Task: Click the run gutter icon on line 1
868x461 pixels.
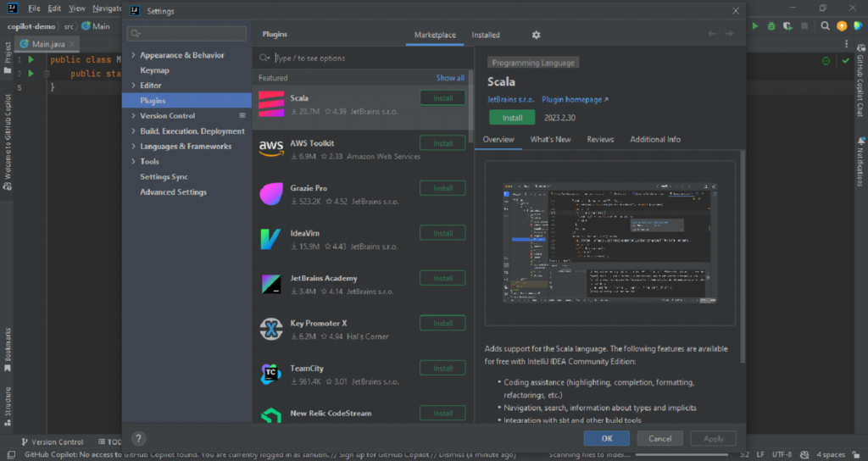Action: pyautogui.click(x=31, y=59)
